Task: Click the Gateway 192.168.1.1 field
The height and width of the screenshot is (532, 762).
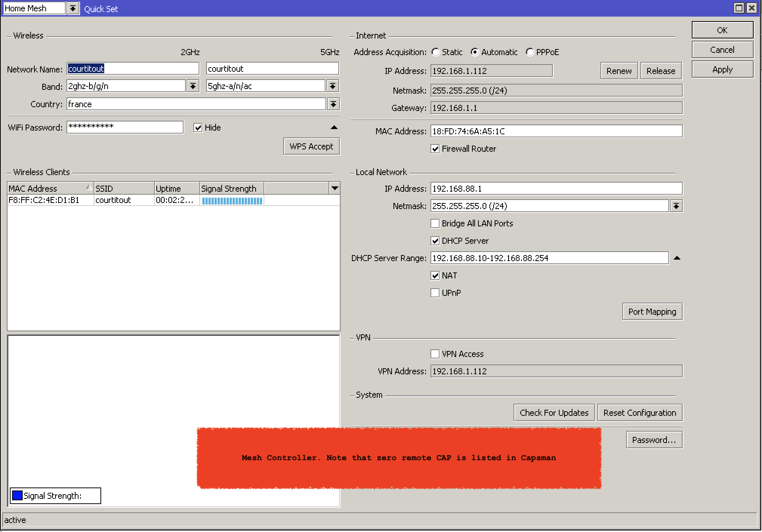Action: click(557, 108)
